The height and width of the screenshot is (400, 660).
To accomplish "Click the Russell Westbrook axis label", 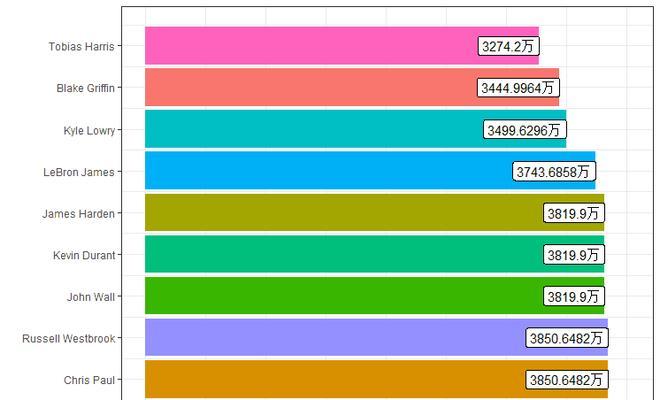I will [69, 339].
